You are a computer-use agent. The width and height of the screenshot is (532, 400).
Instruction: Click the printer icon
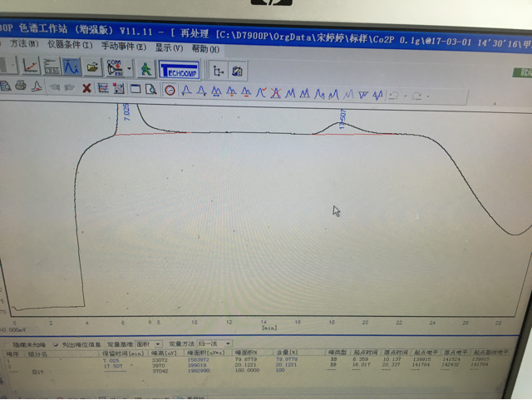[21, 86]
